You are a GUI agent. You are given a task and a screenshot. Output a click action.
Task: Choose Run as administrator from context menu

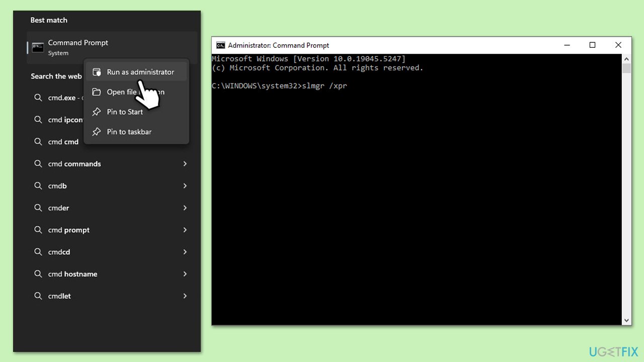tap(140, 72)
